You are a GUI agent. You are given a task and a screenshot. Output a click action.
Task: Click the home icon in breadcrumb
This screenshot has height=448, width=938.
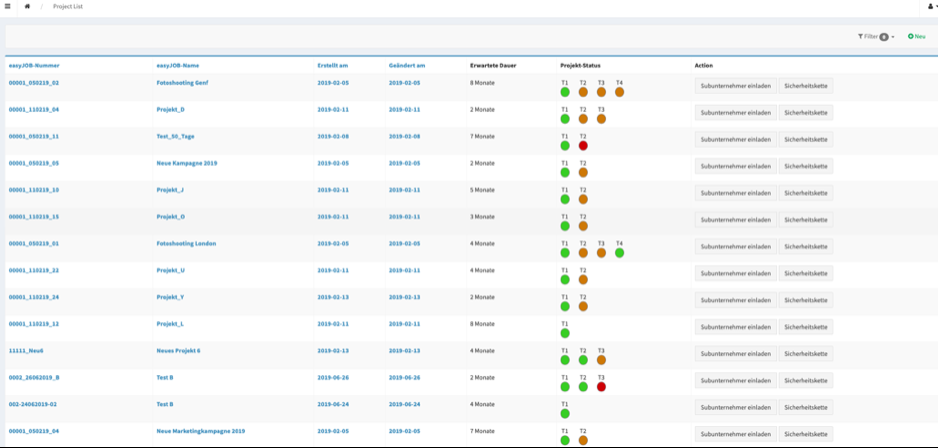pos(27,6)
